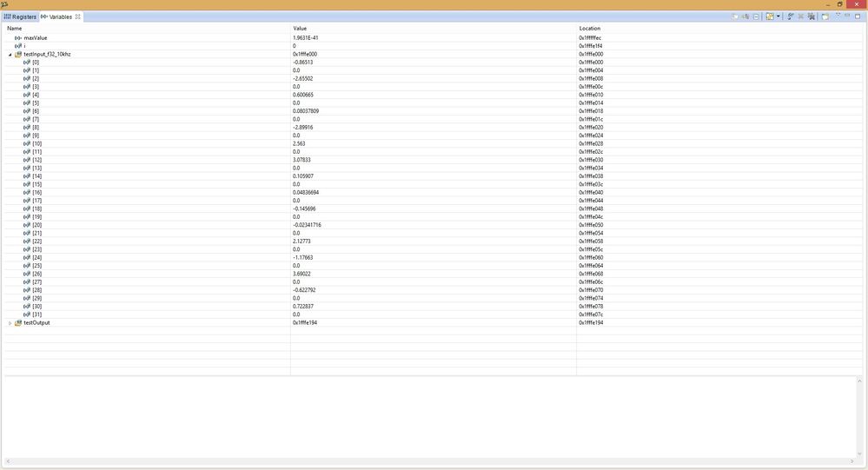Screen dimensions: 868x470
Task: Click the location 0x1fffe1f4 of i
Action: (x=591, y=46)
